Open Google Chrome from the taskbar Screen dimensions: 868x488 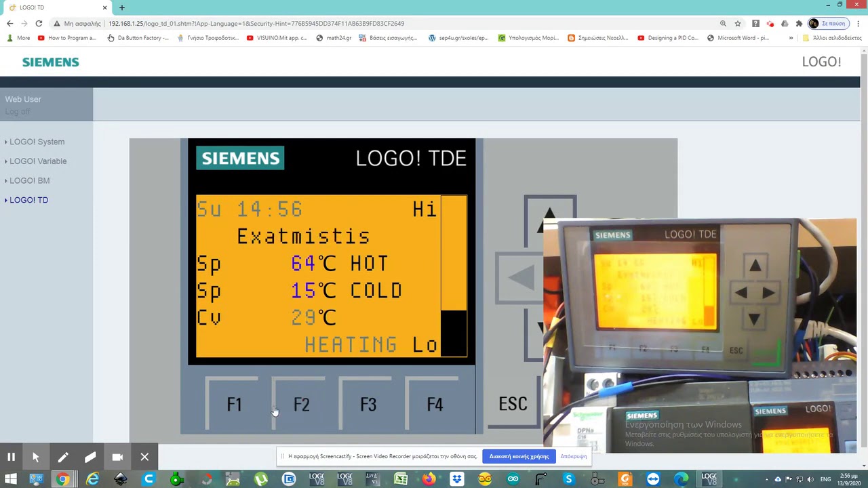(x=62, y=479)
